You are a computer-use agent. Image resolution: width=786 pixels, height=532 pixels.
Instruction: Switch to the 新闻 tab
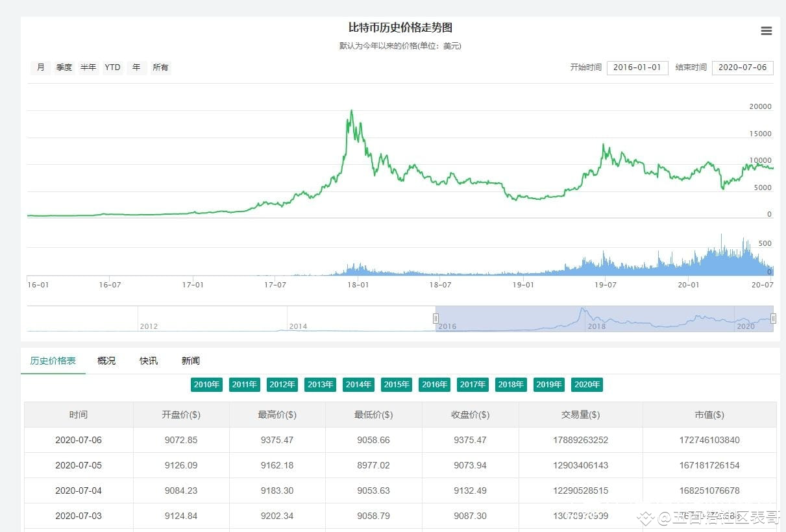[x=190, y=361]
